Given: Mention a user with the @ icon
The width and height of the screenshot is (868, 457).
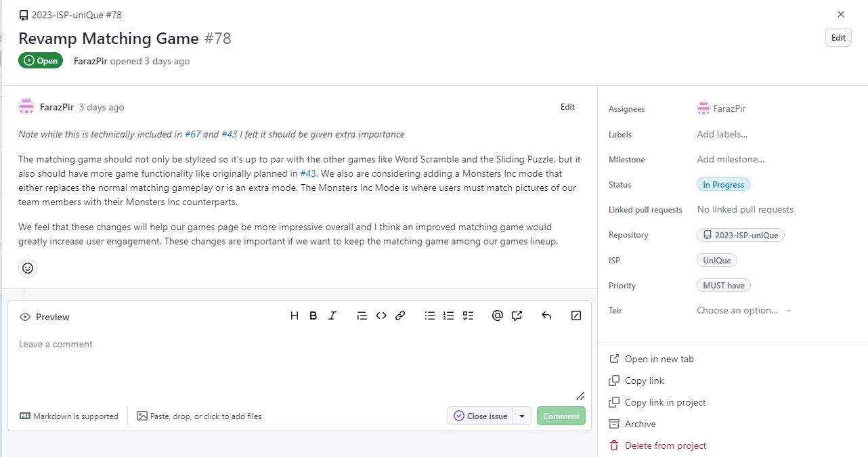Looking at the screenshot, I should pos(497,315).
